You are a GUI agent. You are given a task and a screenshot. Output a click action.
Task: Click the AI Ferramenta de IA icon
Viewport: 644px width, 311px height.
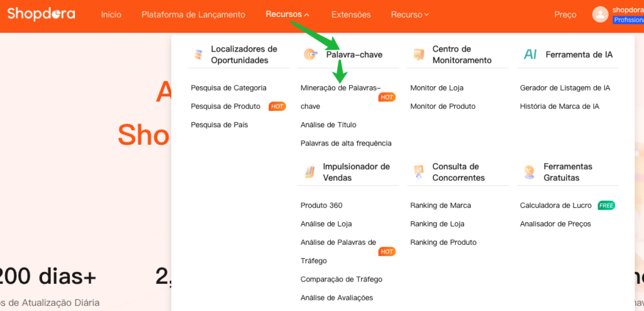pos(530,55)
